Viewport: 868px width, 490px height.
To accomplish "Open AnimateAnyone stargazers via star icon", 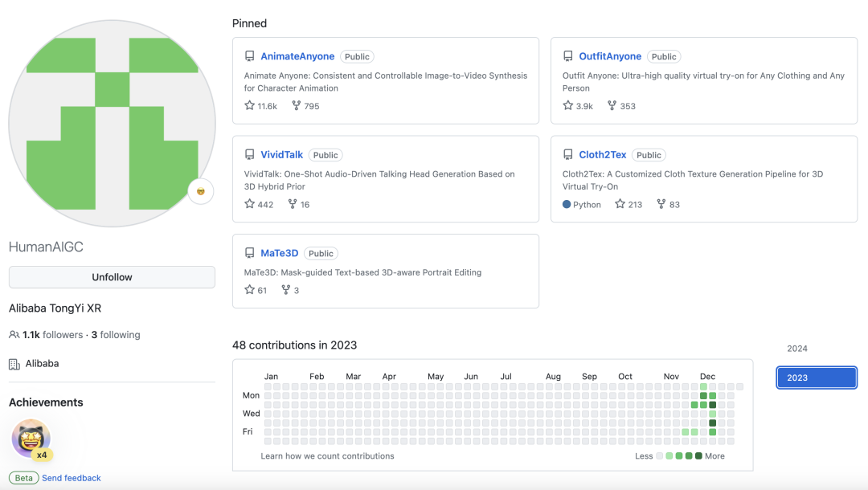I will pyautogui.click(x=250, y=106).
